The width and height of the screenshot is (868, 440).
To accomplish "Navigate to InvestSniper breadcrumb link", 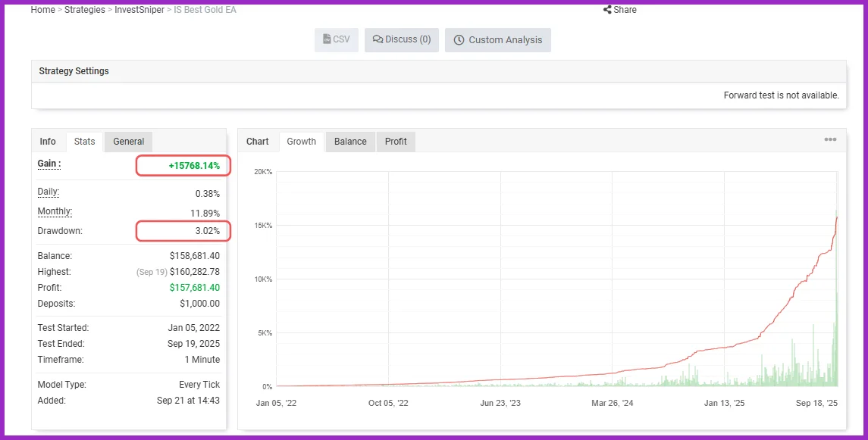I will click(x=139, y=10).
